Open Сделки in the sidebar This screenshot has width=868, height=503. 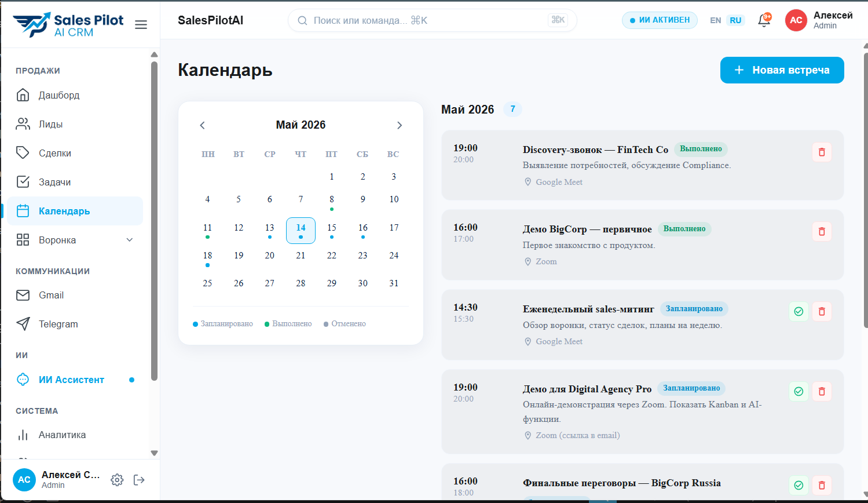[75, 153]
